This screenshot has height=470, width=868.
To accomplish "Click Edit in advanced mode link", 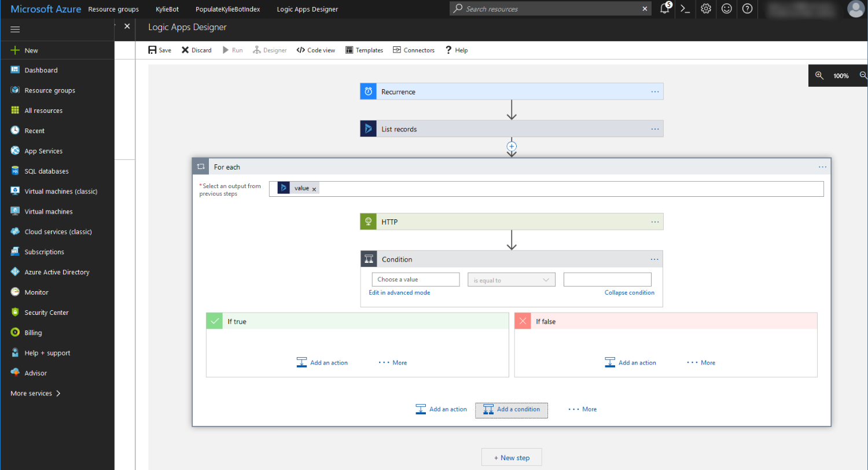I will 399,293.
